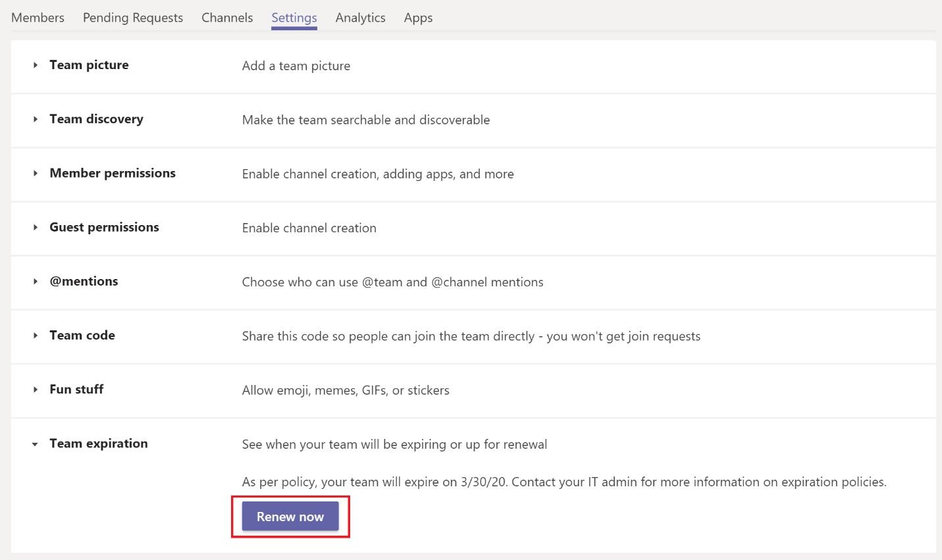Screen dimensions: 942x560
Task: Switch to the Channels tab
Action: tap(226, 18)
